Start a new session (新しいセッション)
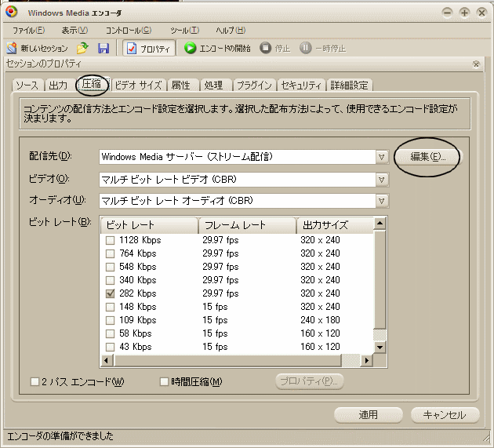 click(37, 48)
